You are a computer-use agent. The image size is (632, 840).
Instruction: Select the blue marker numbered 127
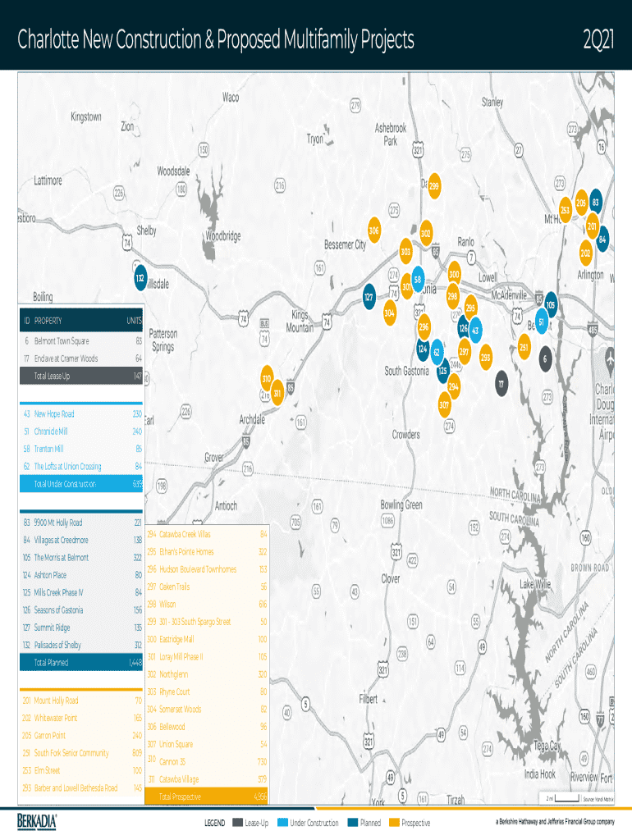coord(369,297)
